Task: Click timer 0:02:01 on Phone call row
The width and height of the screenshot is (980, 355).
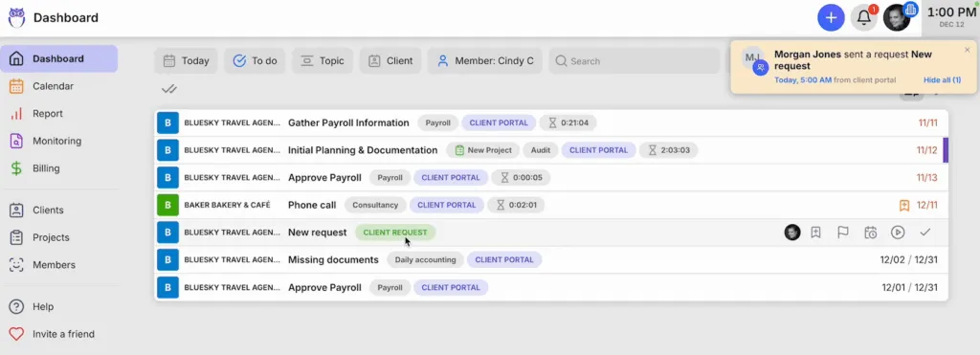Action: tap(516, 205)
